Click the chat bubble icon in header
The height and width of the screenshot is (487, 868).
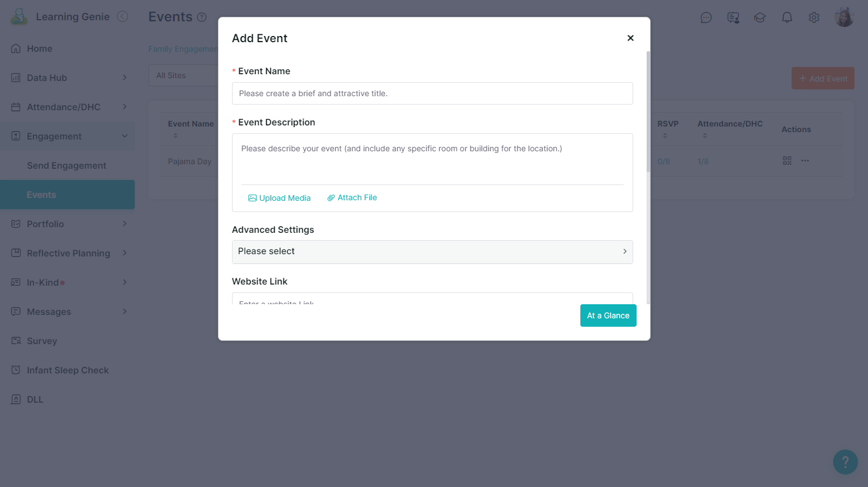coord(706,17)
